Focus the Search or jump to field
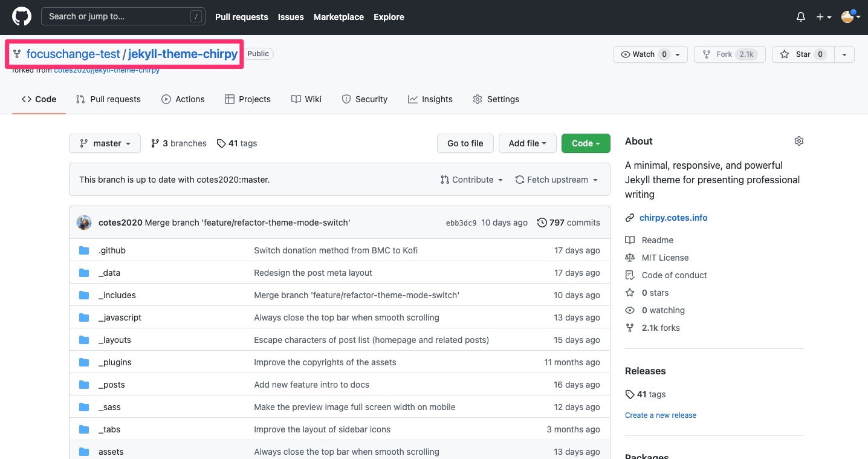The width and height of the screenshot is (868, 459). tap(118, 17)
